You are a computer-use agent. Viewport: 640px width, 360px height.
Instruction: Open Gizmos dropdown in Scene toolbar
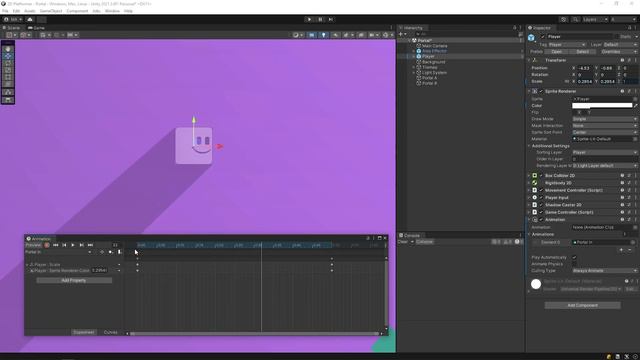[x=387, y=35]
